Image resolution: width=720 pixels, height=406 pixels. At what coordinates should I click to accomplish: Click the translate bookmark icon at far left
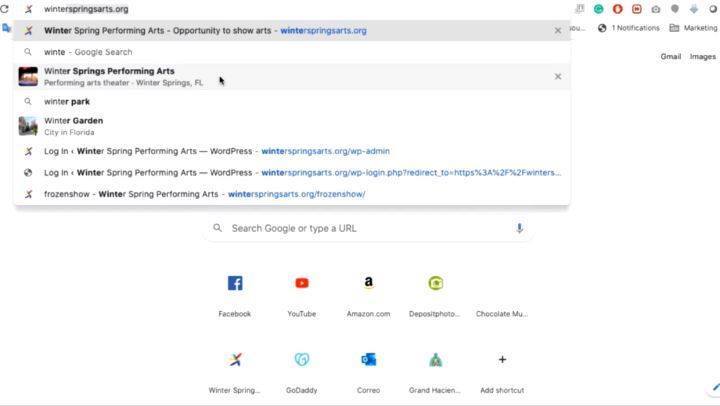(6, 28)
